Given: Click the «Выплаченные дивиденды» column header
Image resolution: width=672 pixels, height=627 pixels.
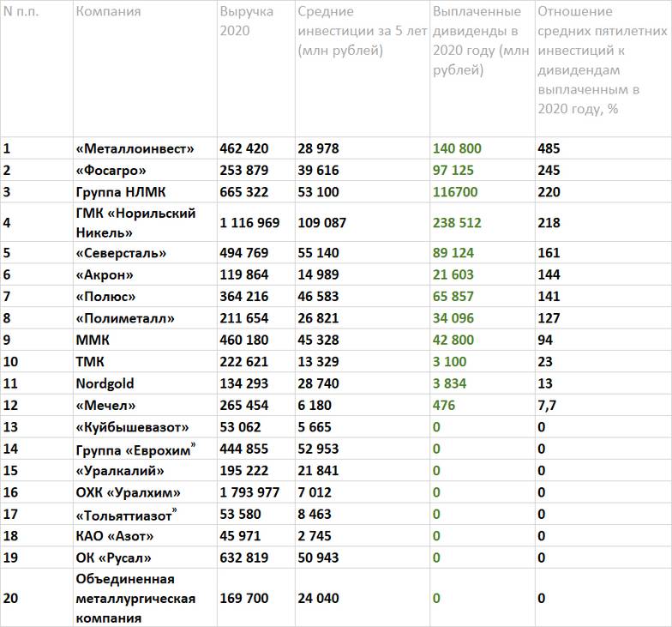Looking at the screenshot, I should [481, 40].
